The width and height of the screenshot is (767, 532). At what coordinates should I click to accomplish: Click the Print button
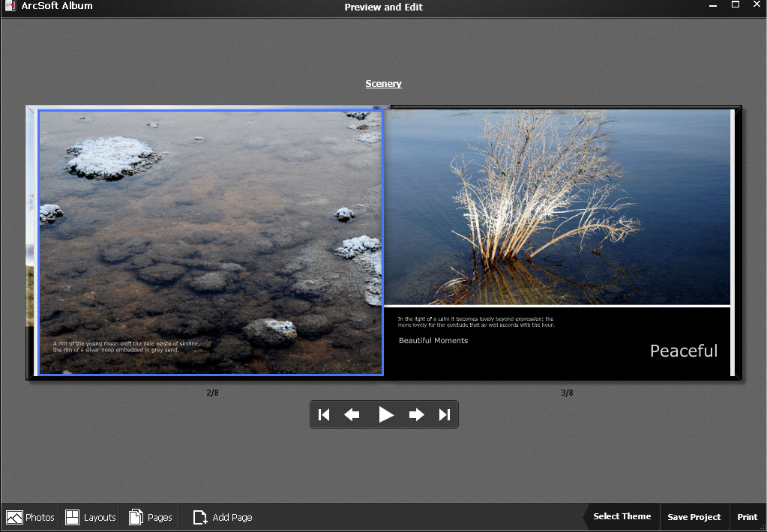747,517
